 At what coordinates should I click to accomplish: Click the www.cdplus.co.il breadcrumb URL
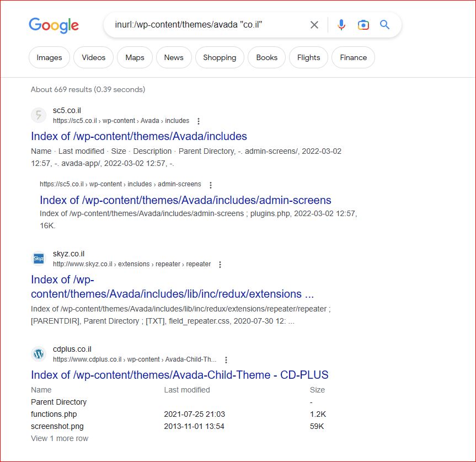pyautogui.click(x=135, y=359)
